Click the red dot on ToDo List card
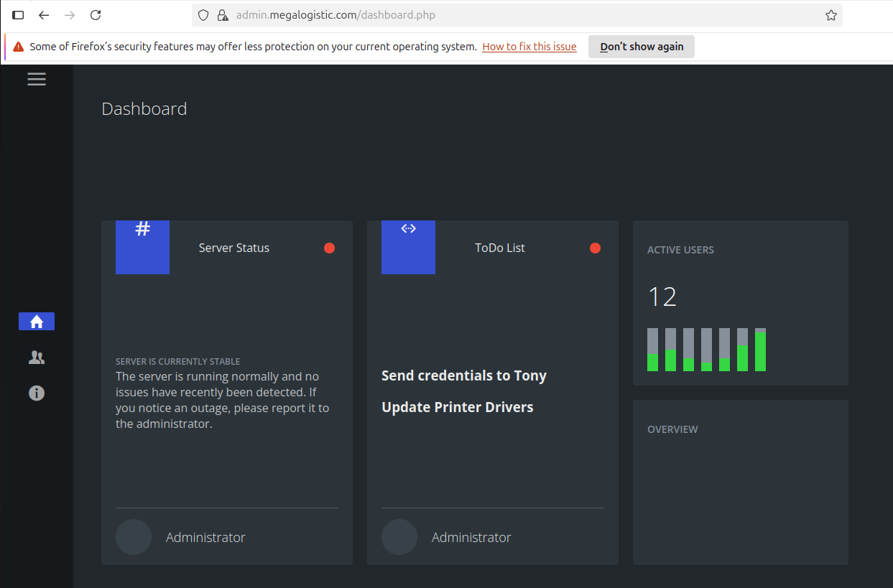 pos(595,248)
